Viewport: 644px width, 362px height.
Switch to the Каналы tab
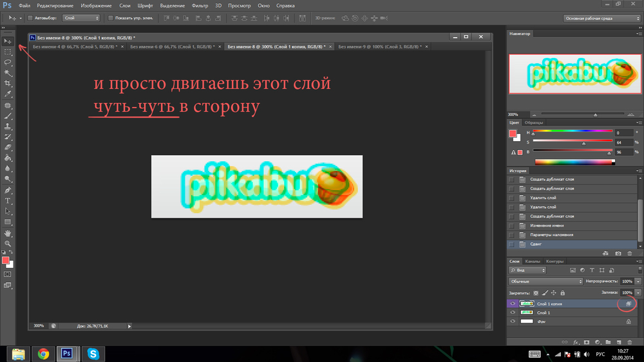[533, 262]
